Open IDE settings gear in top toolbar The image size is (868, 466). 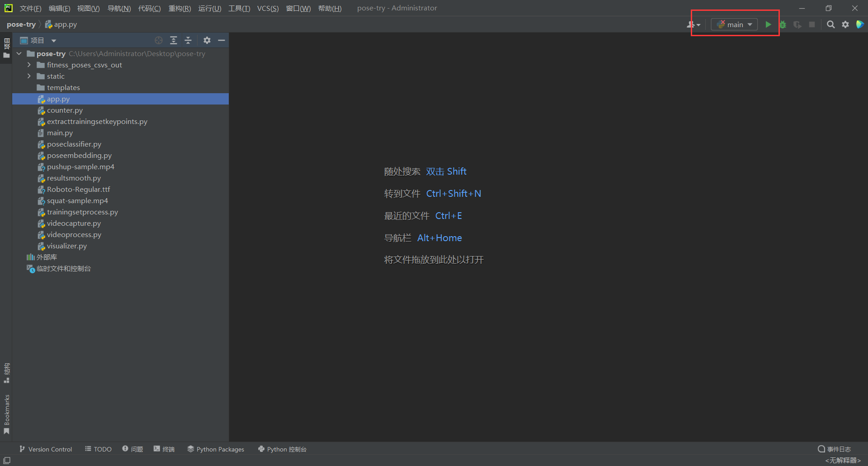[x=845, y=24]
